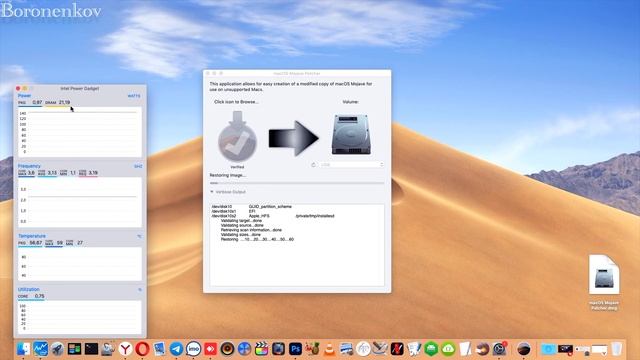Click the Frequency graph in Intel Power Gadget

(x=80, y=202)
